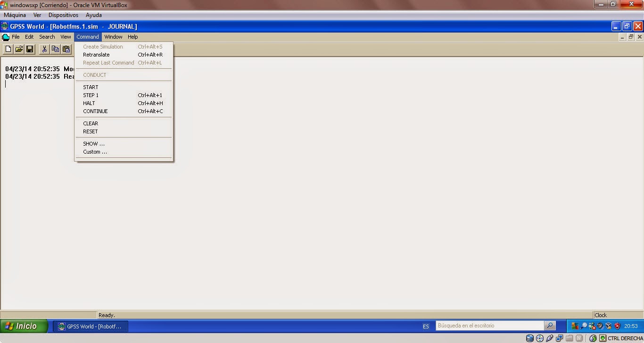Click the VirtualBox optical disc status icon
This screenshot has height=343, width=644.
click(540, 338)
